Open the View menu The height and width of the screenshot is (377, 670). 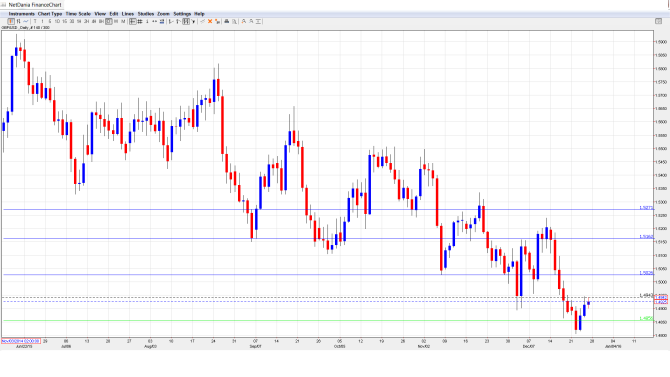[x=100, y=14]
